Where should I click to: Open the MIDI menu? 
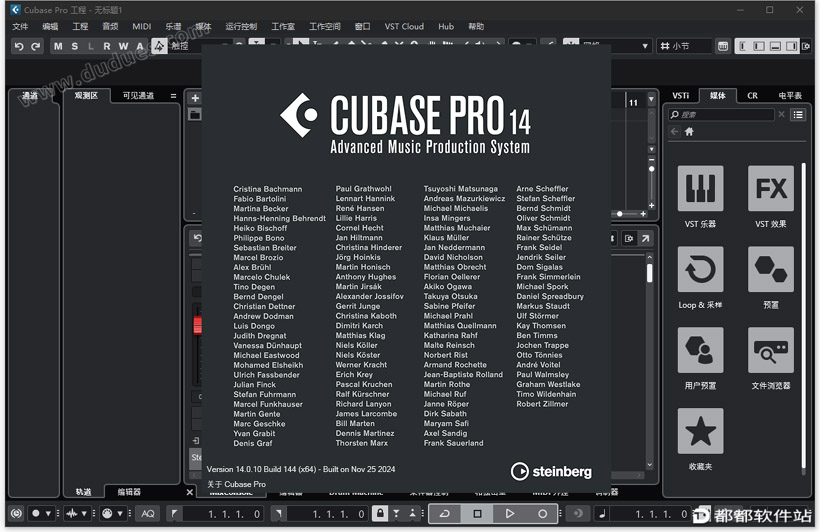pyautogui.click(x=141, y=27)
